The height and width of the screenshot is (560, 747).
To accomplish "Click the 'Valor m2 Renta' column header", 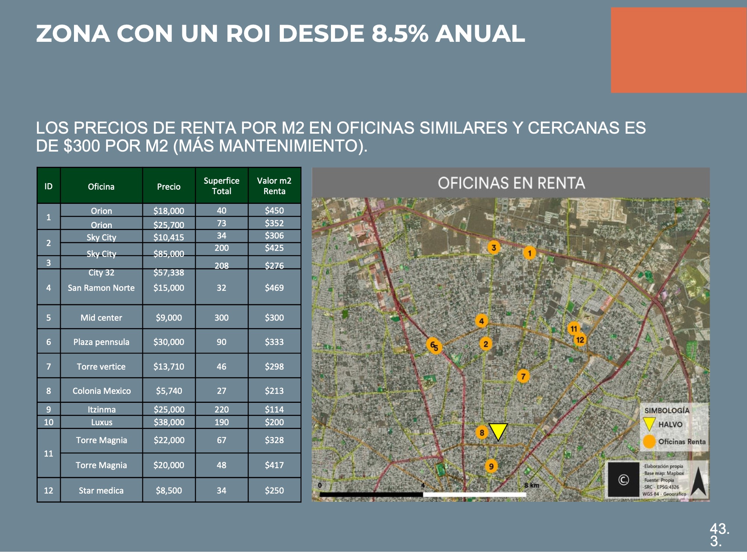I will pyautogui.click(x=274, y=186).
